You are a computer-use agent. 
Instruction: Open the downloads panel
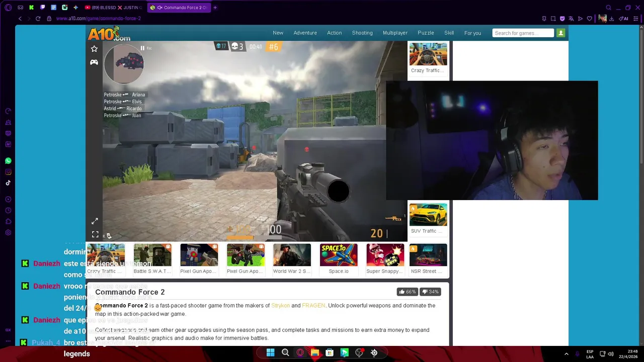(611, 19)
